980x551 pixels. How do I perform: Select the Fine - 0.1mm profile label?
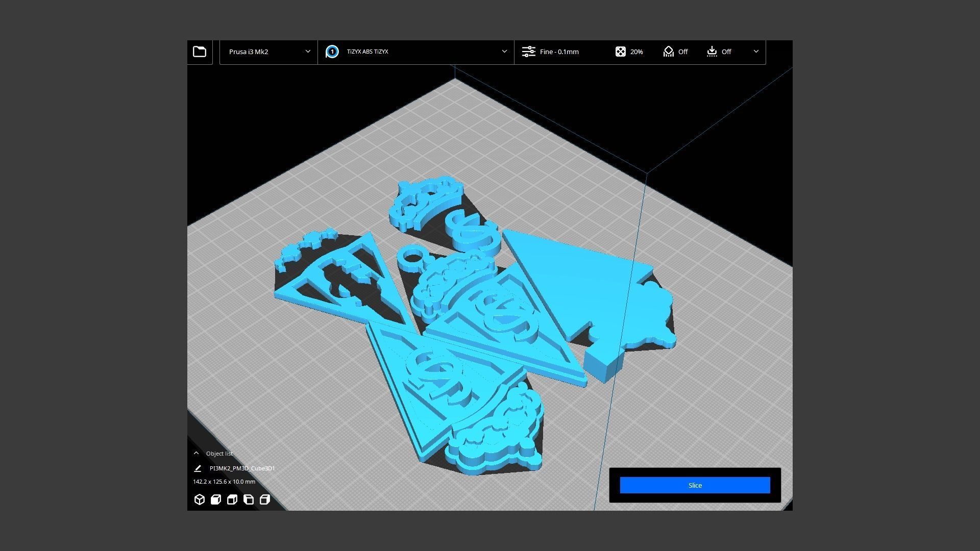[559, 52]
